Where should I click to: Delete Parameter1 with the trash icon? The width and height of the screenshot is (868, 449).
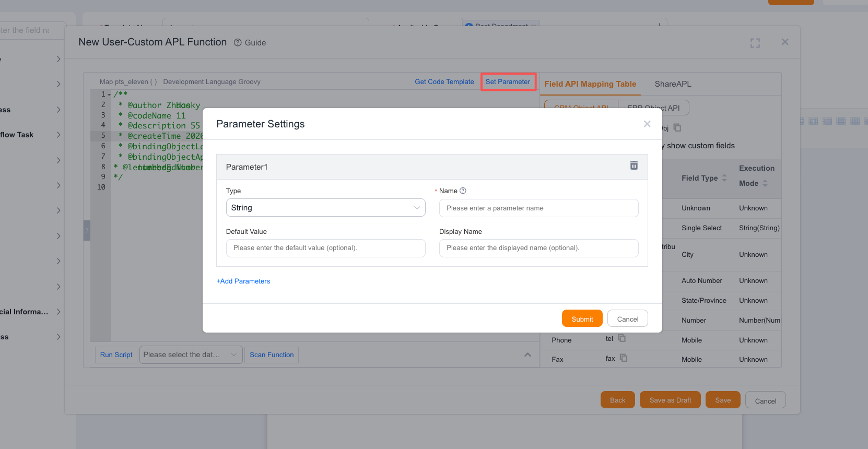coord(634,165)
